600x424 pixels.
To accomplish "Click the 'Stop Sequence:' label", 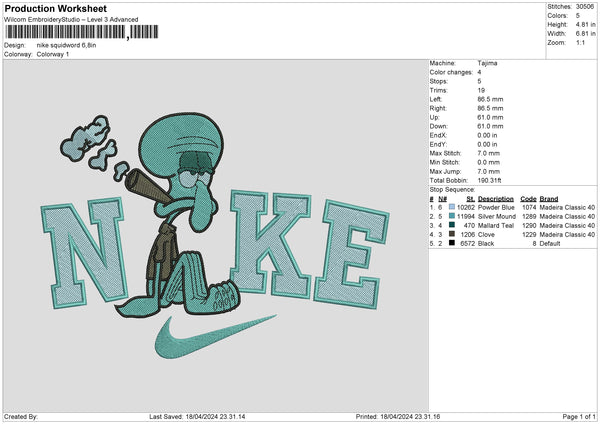I will (x=452, y=189).
